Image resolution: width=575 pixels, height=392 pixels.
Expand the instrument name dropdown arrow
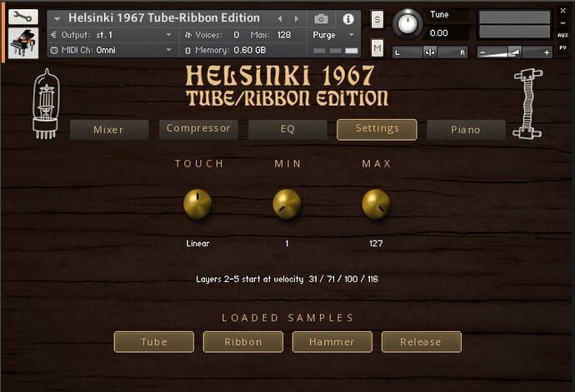click(57, 18)
